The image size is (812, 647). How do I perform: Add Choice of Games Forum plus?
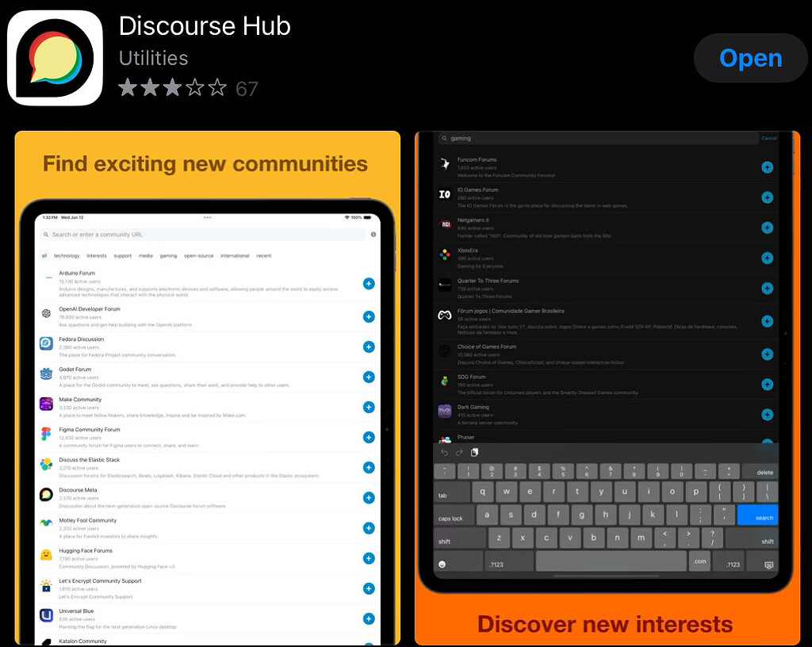tap(768, 354)
